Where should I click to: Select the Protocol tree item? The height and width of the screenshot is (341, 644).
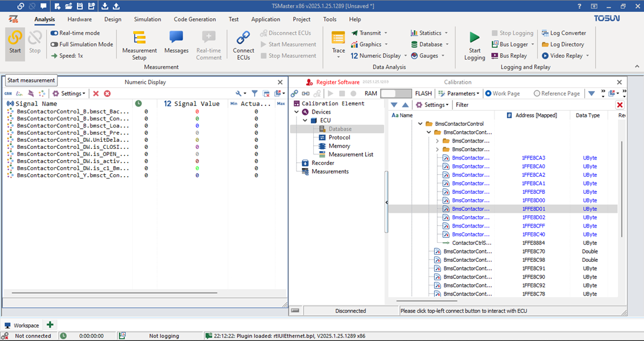(339, 137)
